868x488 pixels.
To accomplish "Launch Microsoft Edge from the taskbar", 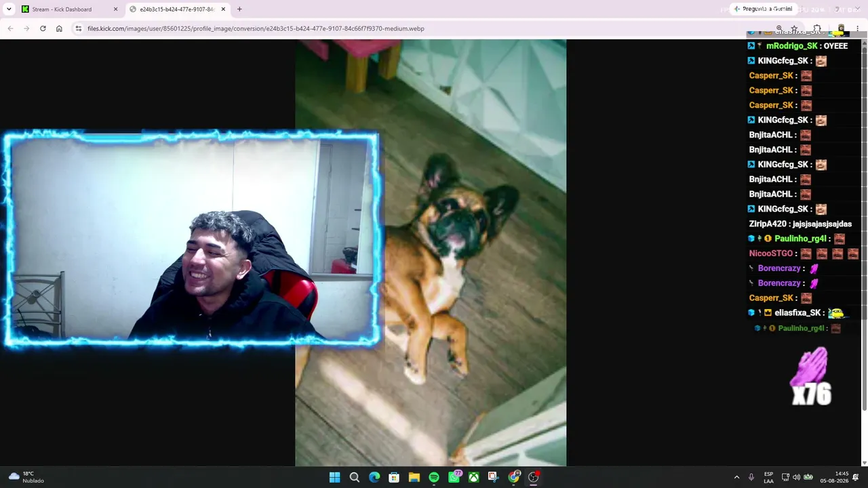I will pyautogui.click(x=374, y=478).
